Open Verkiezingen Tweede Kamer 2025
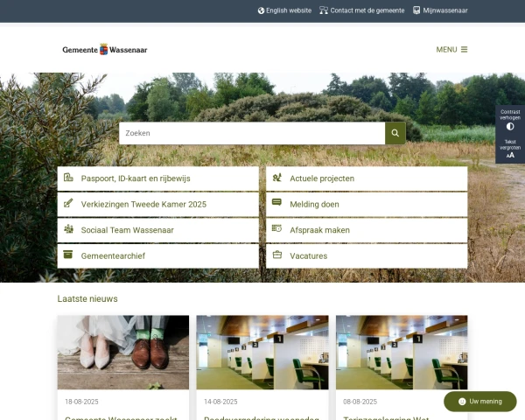Screen dimensions: 525x420 pyautogui.click(x=158, y=204)
